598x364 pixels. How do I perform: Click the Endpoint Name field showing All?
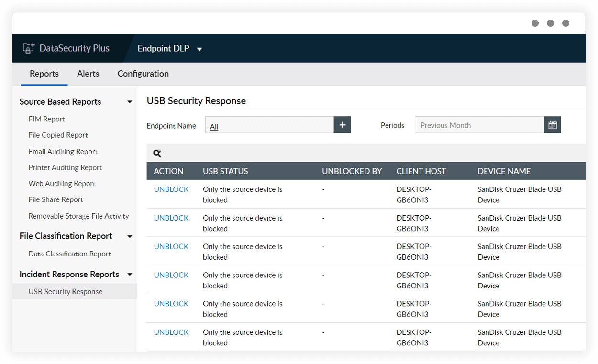(269, 125)
